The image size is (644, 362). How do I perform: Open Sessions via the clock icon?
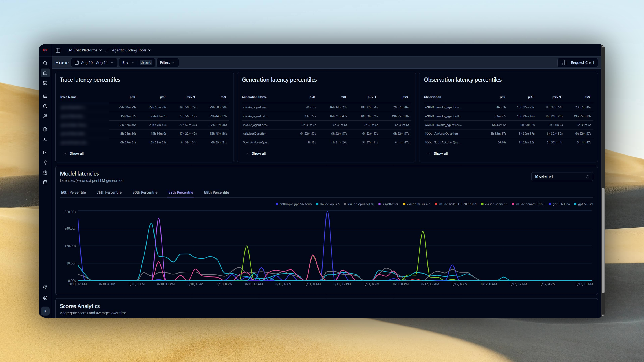click(45, 106)
